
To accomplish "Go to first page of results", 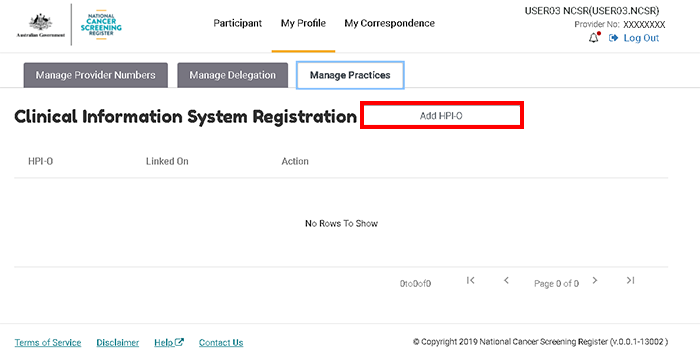I will point(470,280).
